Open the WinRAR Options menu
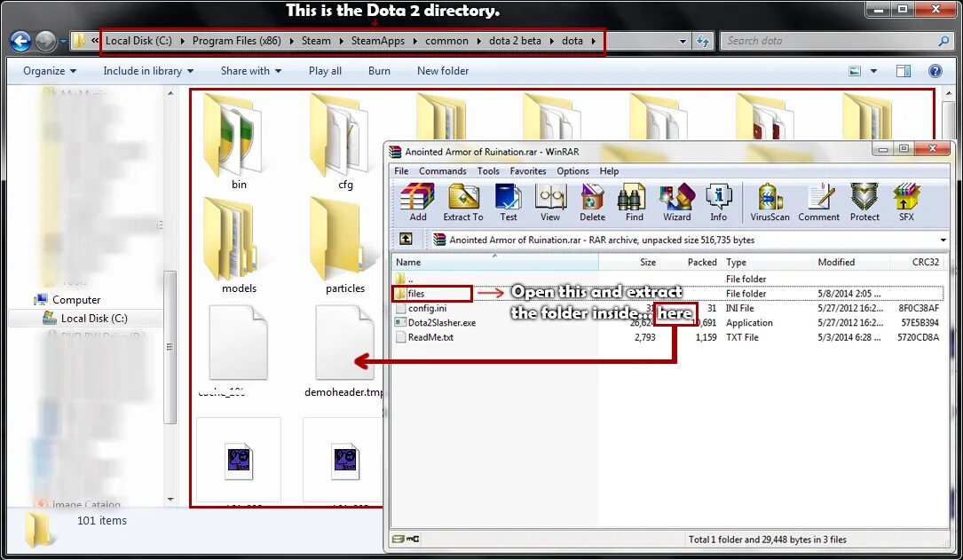Screen dimensions: 963x560 pos(573,171)
